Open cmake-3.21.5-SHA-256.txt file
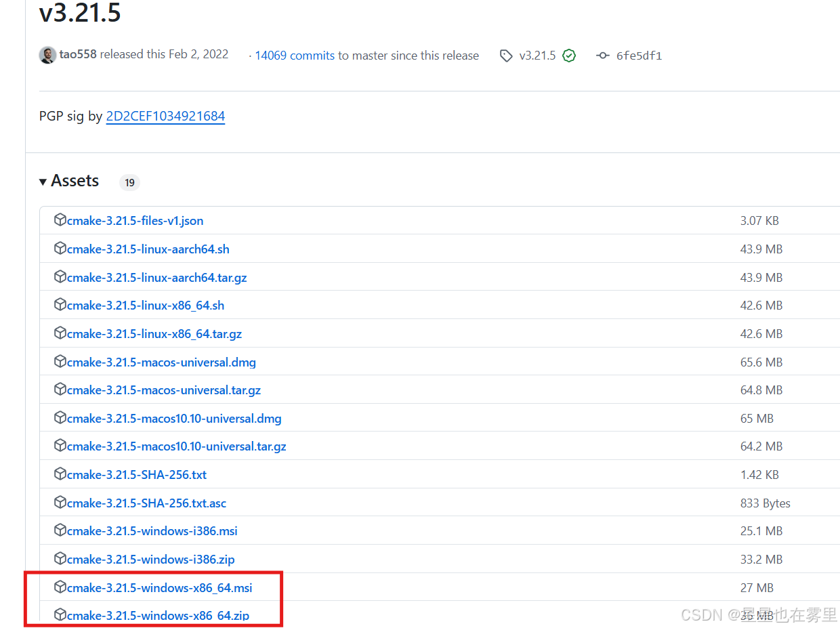This screenshot has height=628, width=840. [136, 474]
